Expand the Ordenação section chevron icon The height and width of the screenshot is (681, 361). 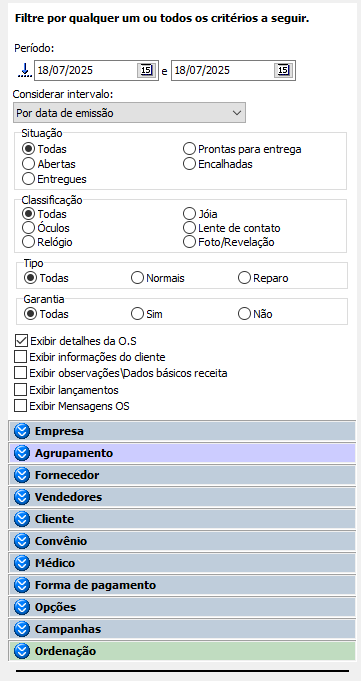[x=22, y=651]
